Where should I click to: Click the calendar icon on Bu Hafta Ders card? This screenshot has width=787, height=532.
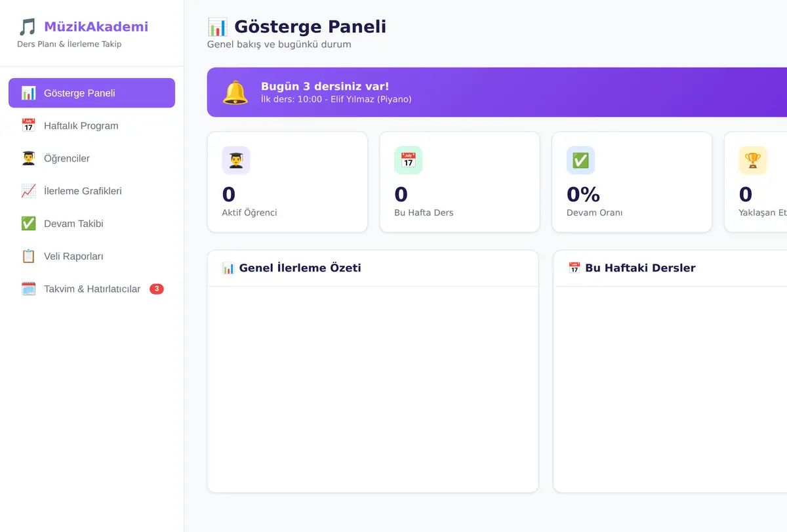[409, 161]
